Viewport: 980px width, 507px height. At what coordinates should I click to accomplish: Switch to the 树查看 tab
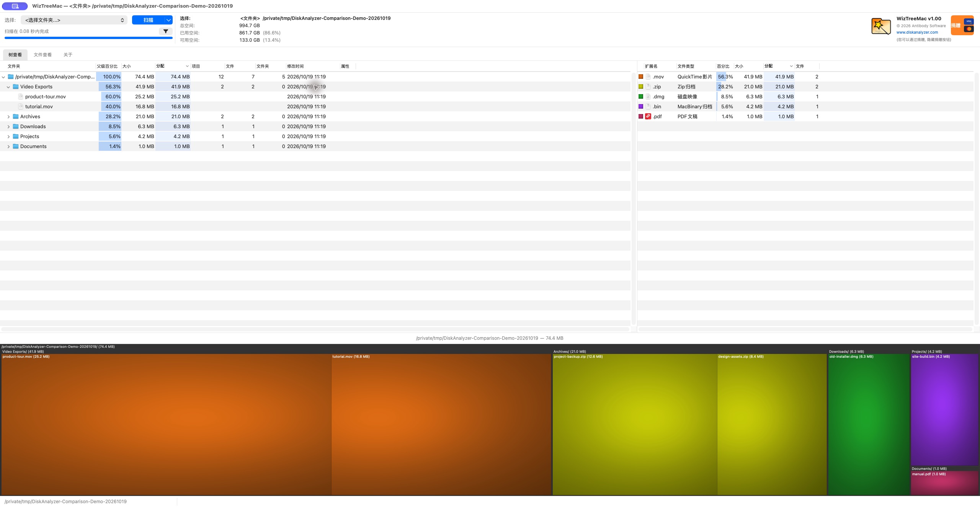tap(15, 55)
